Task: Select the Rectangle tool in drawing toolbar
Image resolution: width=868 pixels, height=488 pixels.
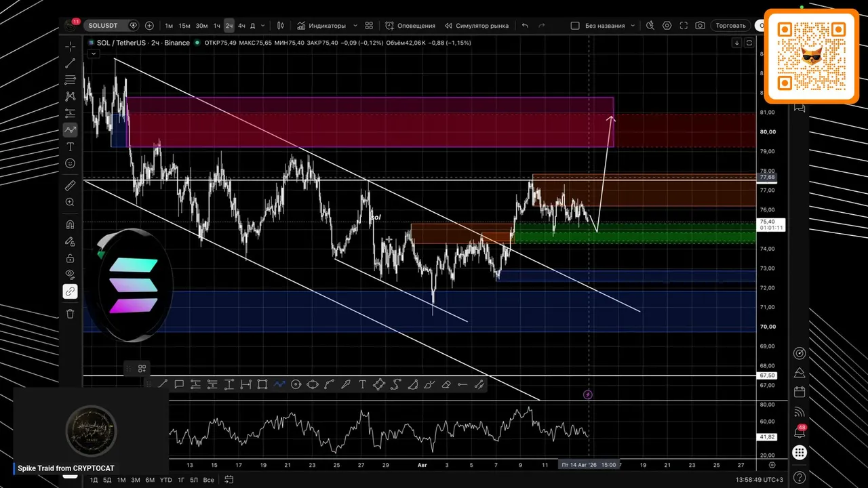Action: (262, 384)
